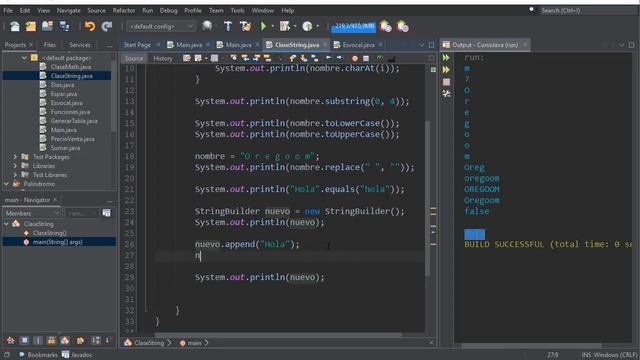Expand the Libraries node

pyautogui.click(x=15, y=166)
